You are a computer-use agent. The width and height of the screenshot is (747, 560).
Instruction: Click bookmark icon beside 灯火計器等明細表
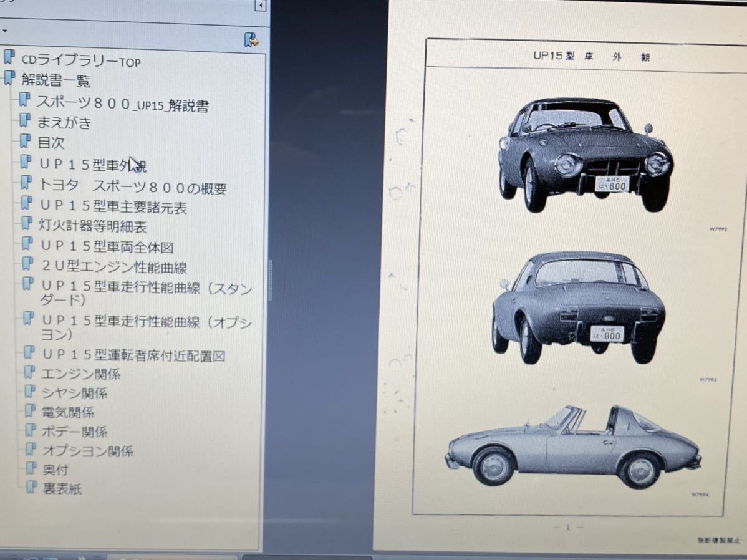click(27, 223)
